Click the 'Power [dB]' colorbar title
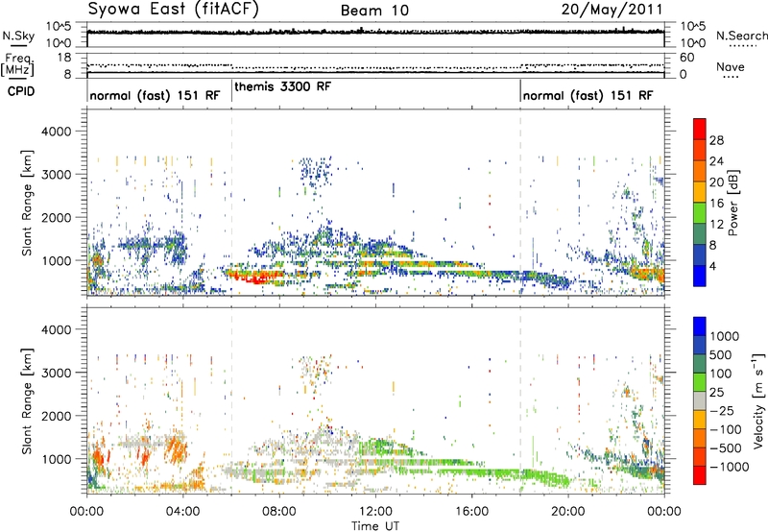Viewport: 768px width, 532px height. tap(732, 203)
